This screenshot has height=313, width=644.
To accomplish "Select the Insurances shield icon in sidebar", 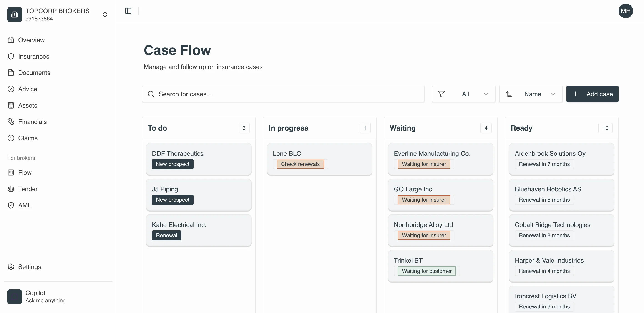I will [x=11, y=57].
